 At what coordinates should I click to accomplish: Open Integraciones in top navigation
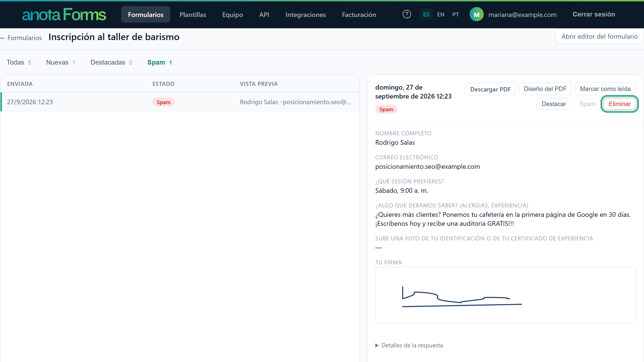305,15
